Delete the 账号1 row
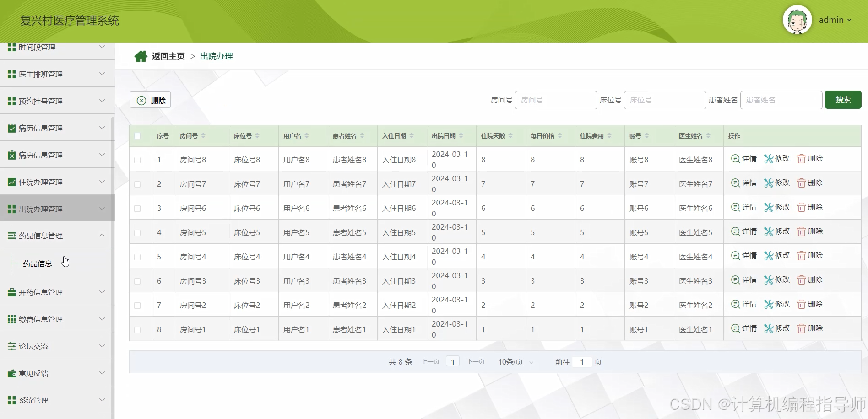 click(810, 328)
